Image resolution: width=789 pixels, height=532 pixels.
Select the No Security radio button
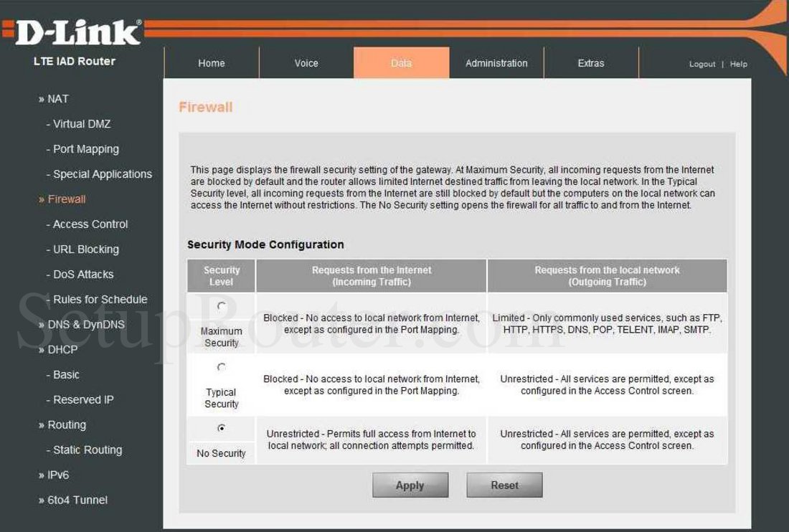pos(221,427)
